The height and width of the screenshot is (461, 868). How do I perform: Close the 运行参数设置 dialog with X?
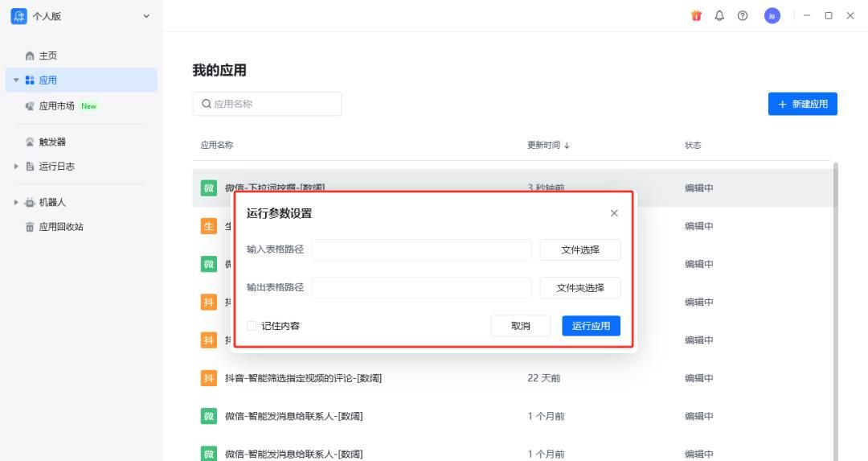click(x=614, y=213)
